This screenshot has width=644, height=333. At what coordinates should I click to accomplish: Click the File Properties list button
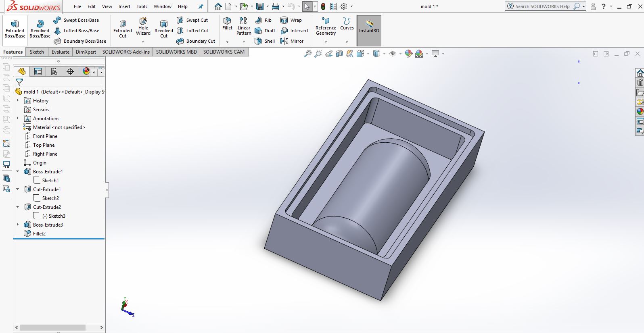point(334,6)
